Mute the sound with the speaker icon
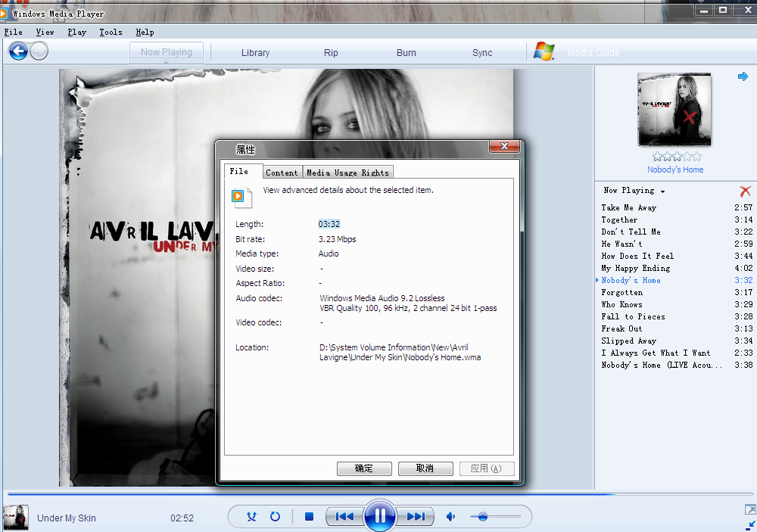Screen dimensions: 757x532 tap(450, 517)
